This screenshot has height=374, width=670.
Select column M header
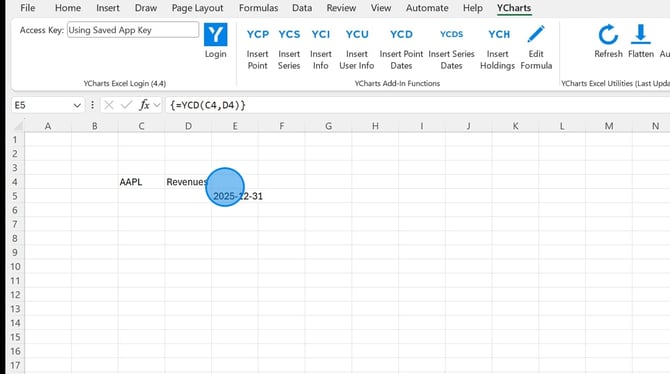(x=609, y=126)
